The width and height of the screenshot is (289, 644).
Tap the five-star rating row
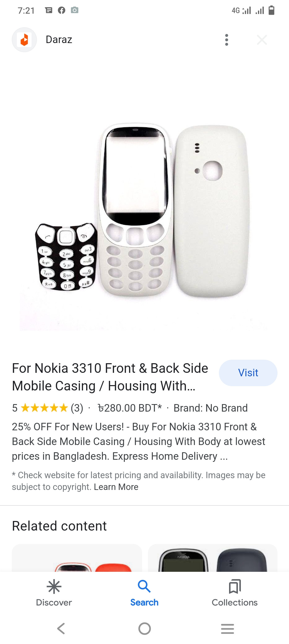48,408
